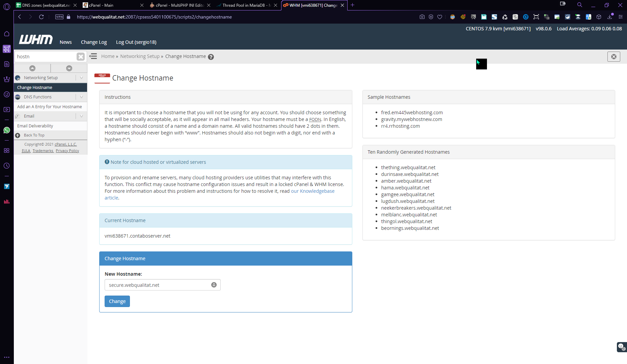Open a new browser tab
Viewport: 627px width, 364px height.
pyautogui.click(x=353, y=5)
